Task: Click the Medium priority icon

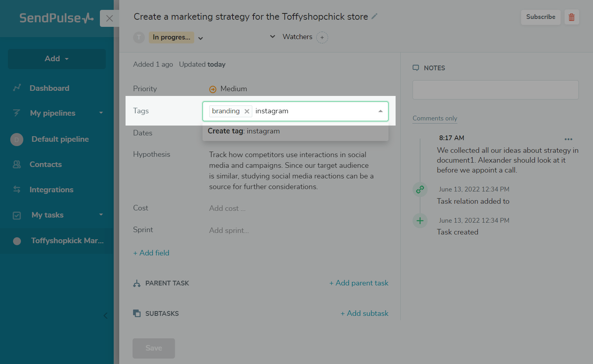Action: [213, 89]
